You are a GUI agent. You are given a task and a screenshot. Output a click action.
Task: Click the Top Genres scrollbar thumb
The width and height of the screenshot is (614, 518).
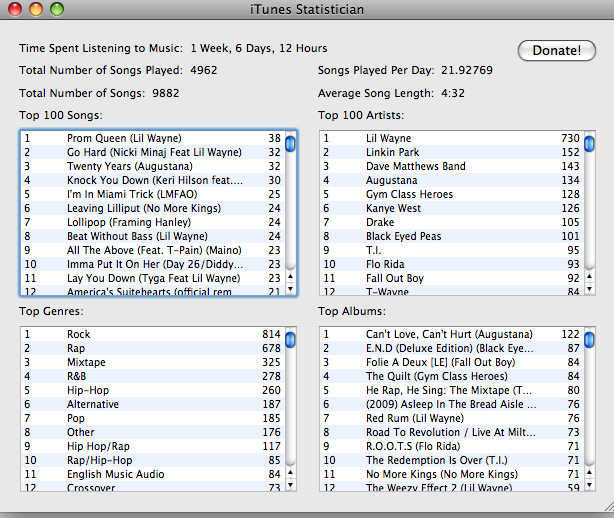point(290,339)
